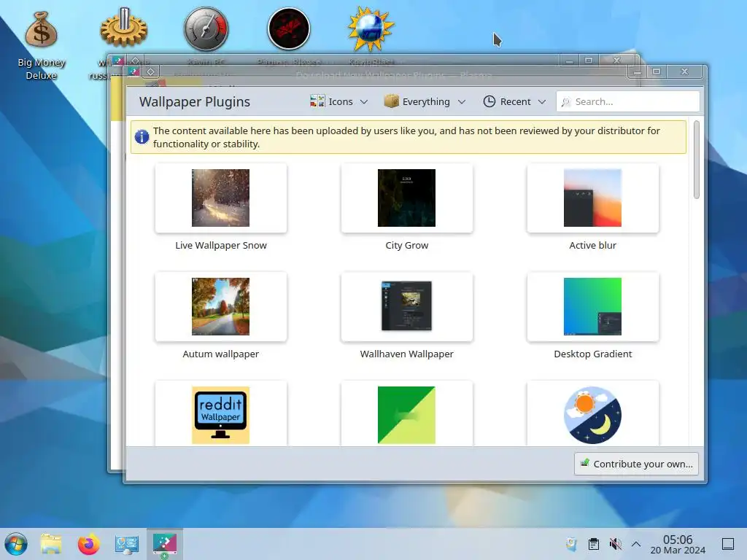Viewport: 747px width, 560px height.
Task: Close the background window behind the dialog
Action: 616,61
